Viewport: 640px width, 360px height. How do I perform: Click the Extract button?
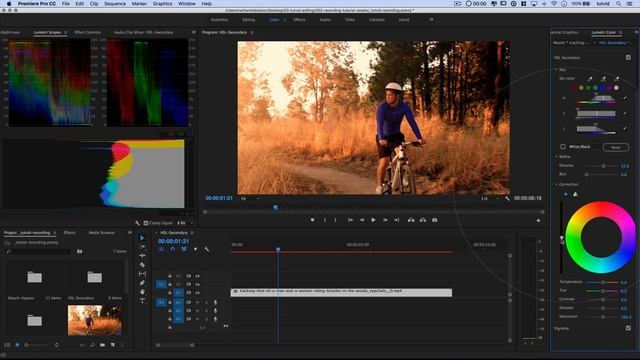(x=423, y=220)
